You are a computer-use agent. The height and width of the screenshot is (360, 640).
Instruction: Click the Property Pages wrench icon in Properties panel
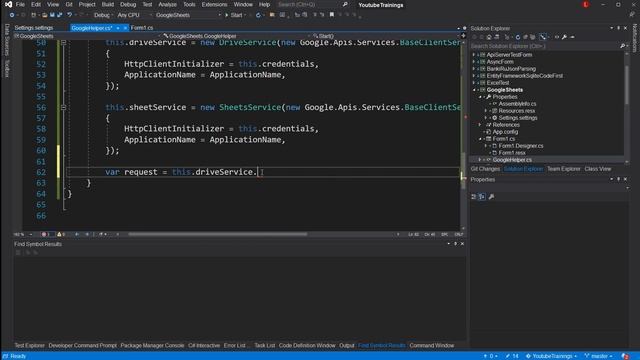491,197
